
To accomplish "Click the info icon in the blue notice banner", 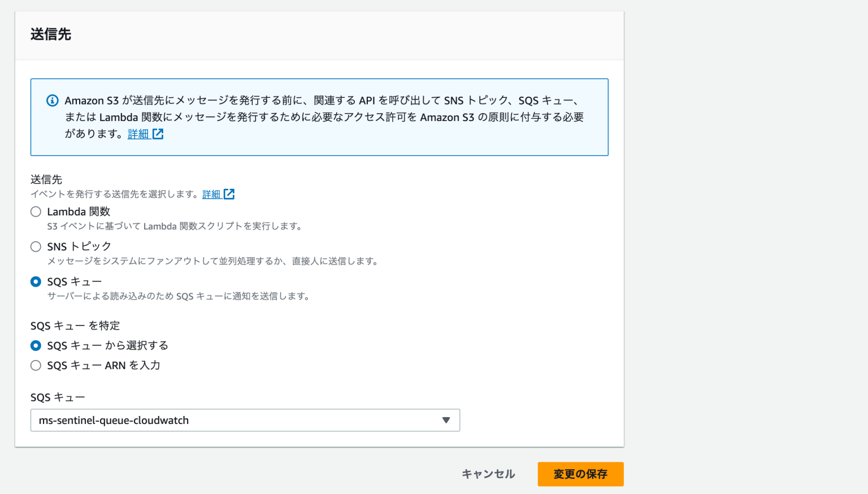I will [x=52, y=100].
